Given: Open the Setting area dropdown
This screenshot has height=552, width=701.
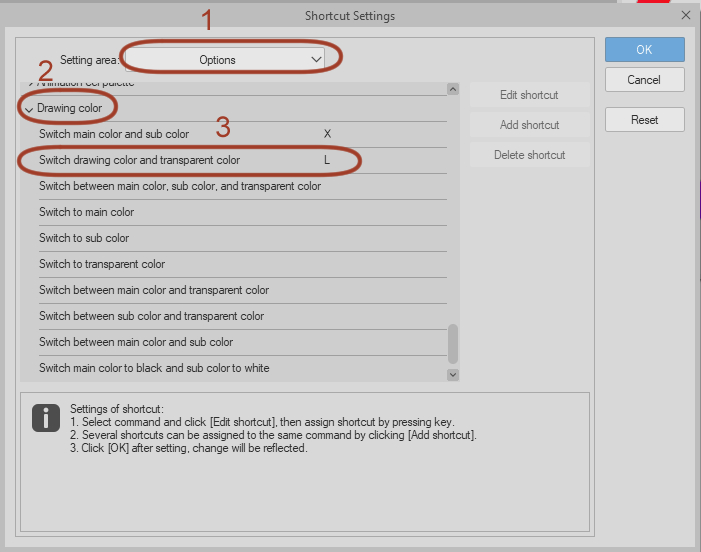Looking at the screenshot, I should pos(225,60).
